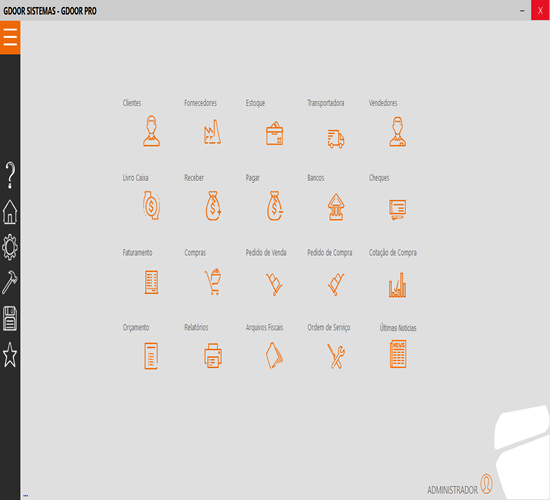Minimize the GDOOR PRO window

click(522, 11)
